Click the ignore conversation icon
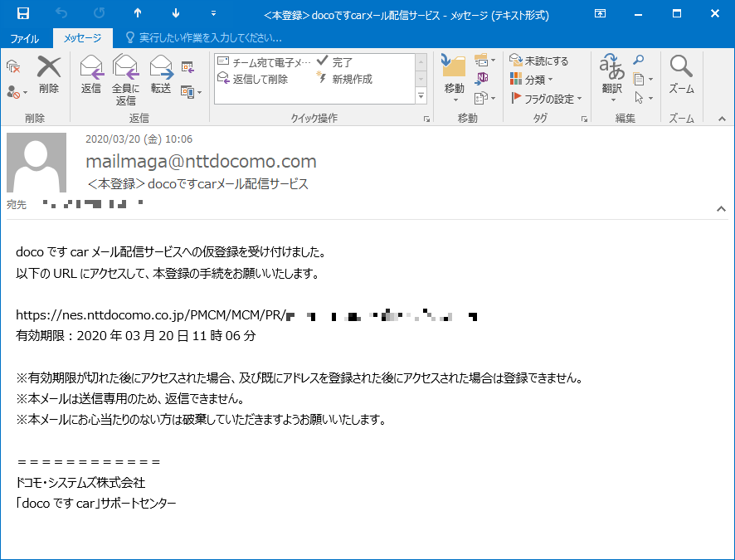735x560 pixels. pyautogui.click(x=13, y=67)
